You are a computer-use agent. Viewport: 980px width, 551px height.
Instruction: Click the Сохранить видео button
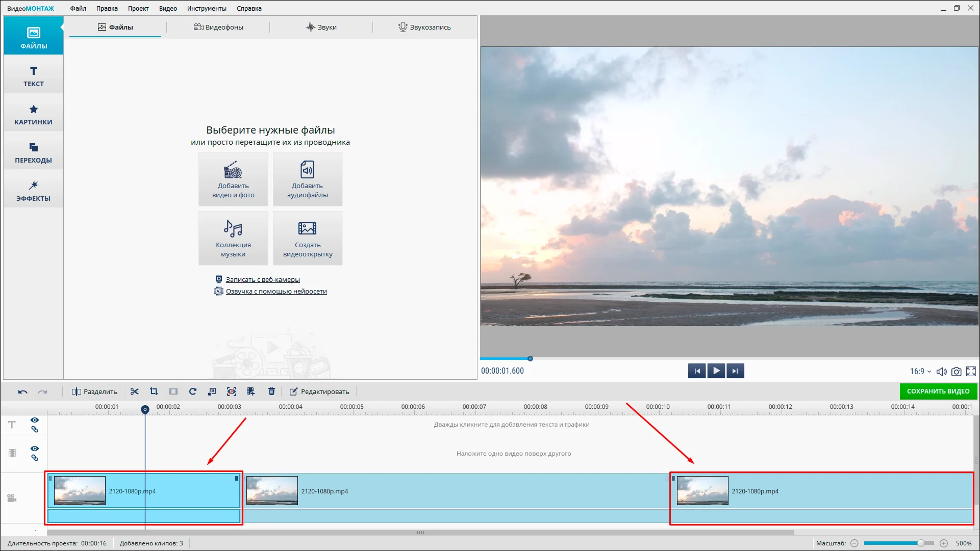pos(938,391)
